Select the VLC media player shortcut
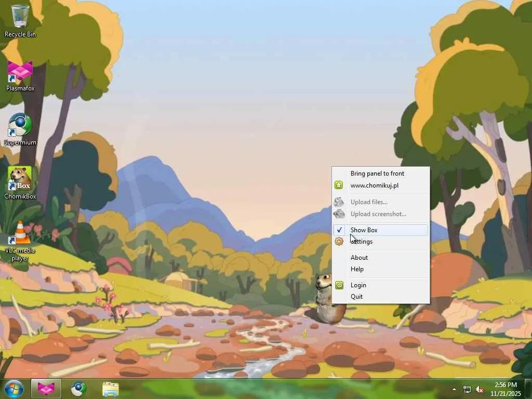The image size is (532, 399). 20,241
